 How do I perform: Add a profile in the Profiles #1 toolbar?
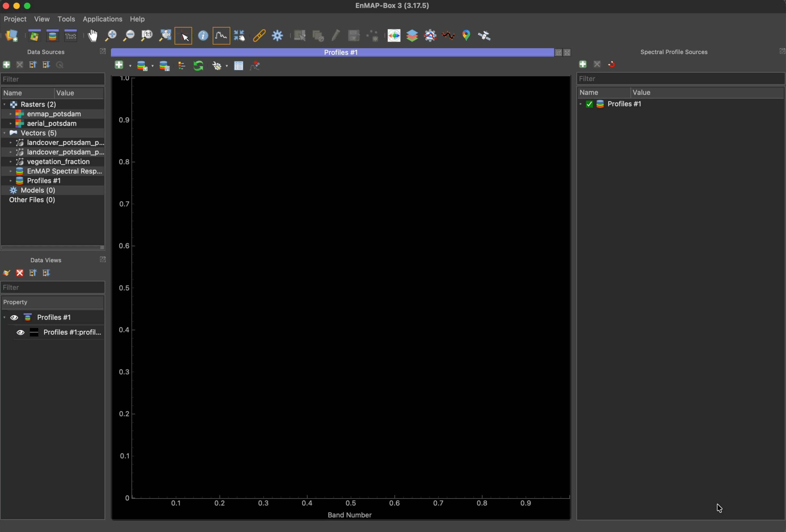119,65
